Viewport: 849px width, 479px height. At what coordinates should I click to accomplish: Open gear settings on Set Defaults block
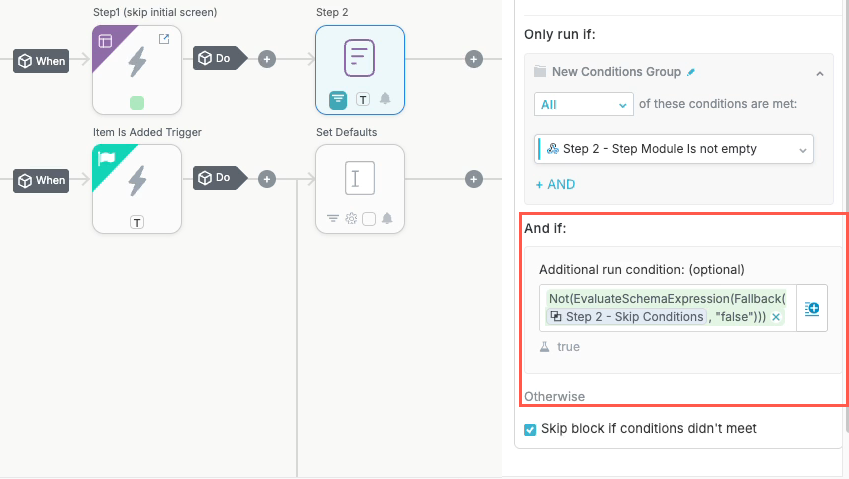tap(351, 219)
